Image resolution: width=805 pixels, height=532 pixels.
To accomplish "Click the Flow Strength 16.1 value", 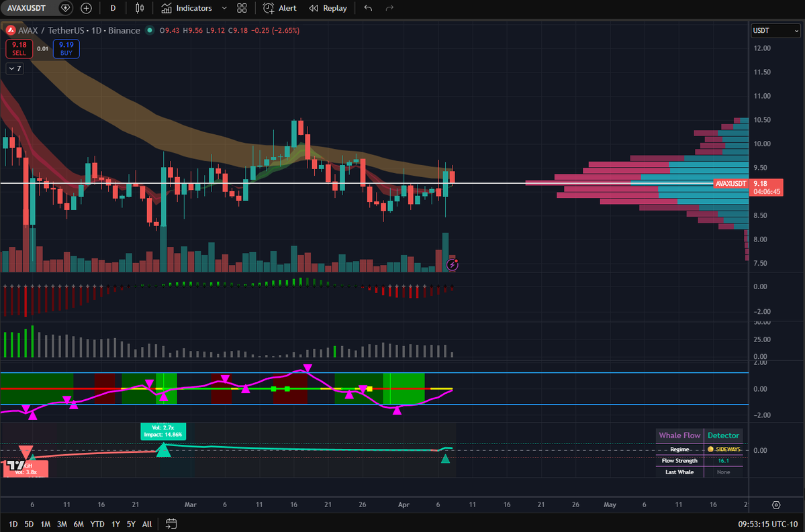I will (x=723, y=461).
